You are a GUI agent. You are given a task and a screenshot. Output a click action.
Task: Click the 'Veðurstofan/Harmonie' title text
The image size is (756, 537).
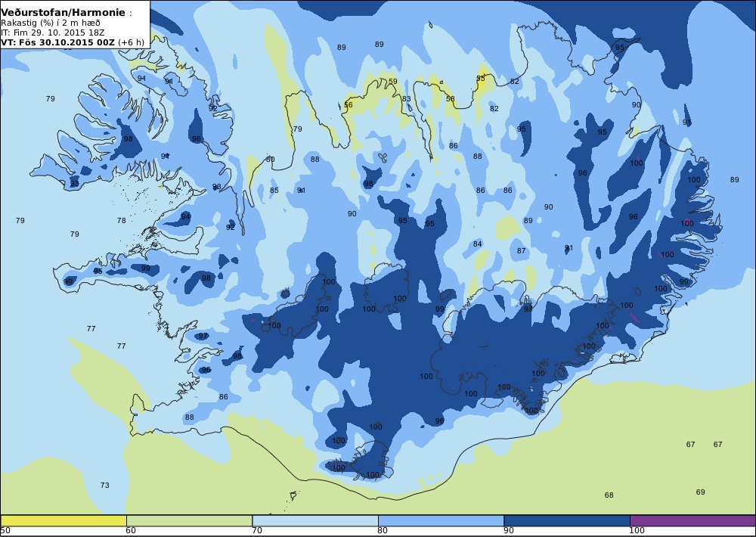[64, 13]
